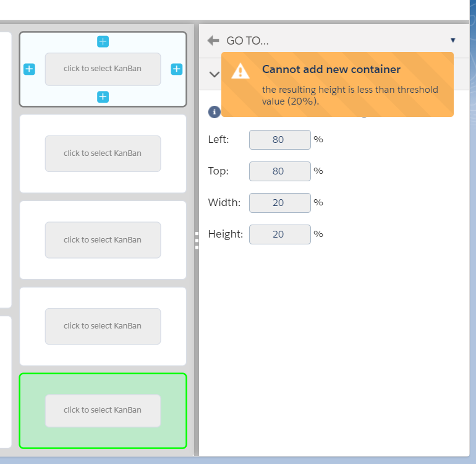Select KanBan in the blue-outlined top container
The height and width of the screenshot is (464, 476).
[x=103, y=69]
